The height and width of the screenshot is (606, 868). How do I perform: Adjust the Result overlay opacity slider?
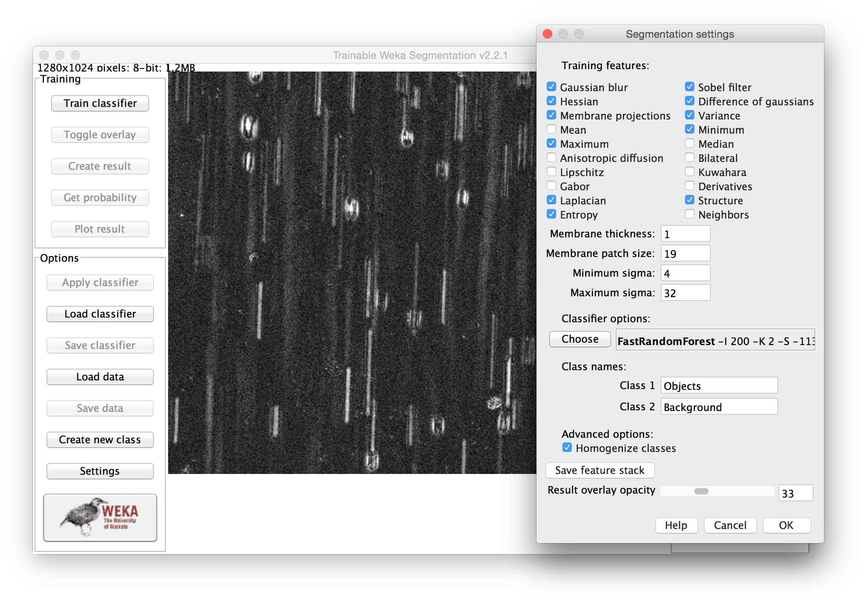point(701,491)
